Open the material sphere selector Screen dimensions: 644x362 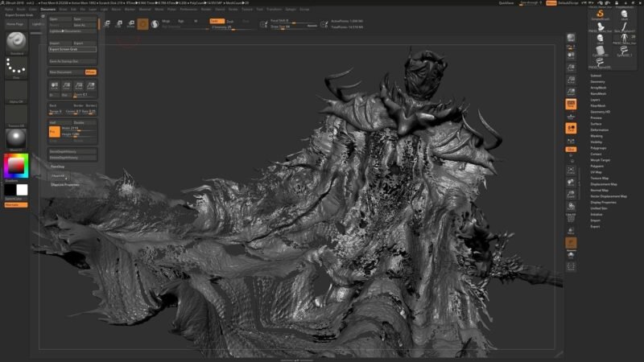point(16,138)
